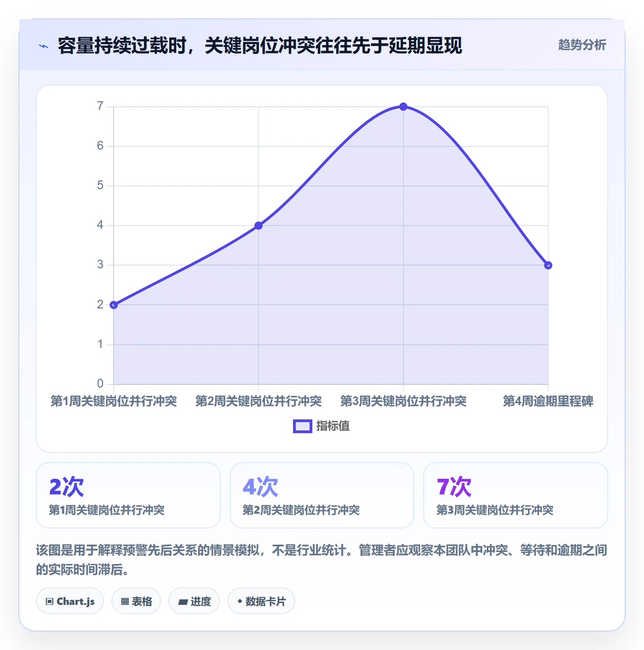This screenshot has height=650, width=644.
Task: Click the 表格 tag
Action: point(136,601)
